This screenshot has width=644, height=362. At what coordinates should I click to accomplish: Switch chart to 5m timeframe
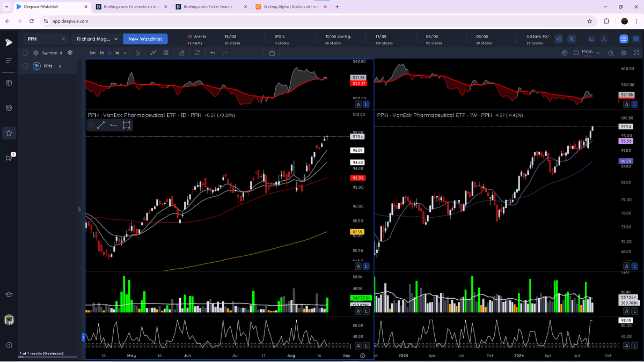point(92,53)
